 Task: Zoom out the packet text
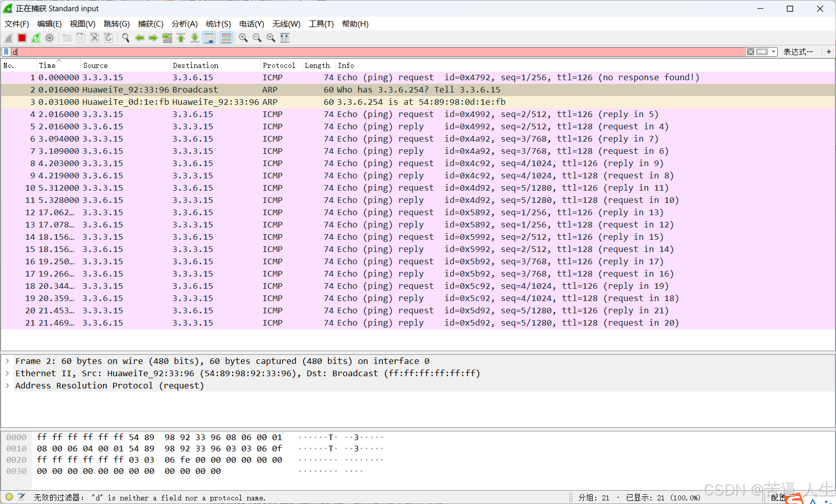[x=257, y=38]
